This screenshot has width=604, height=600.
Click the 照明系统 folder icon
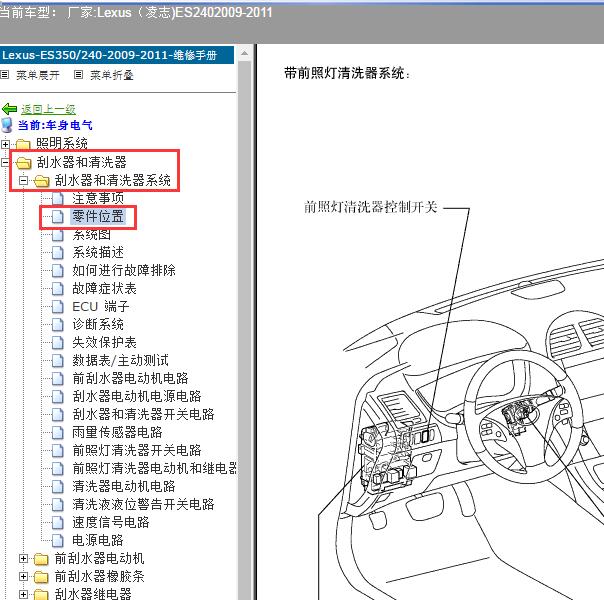coord(23,144)
